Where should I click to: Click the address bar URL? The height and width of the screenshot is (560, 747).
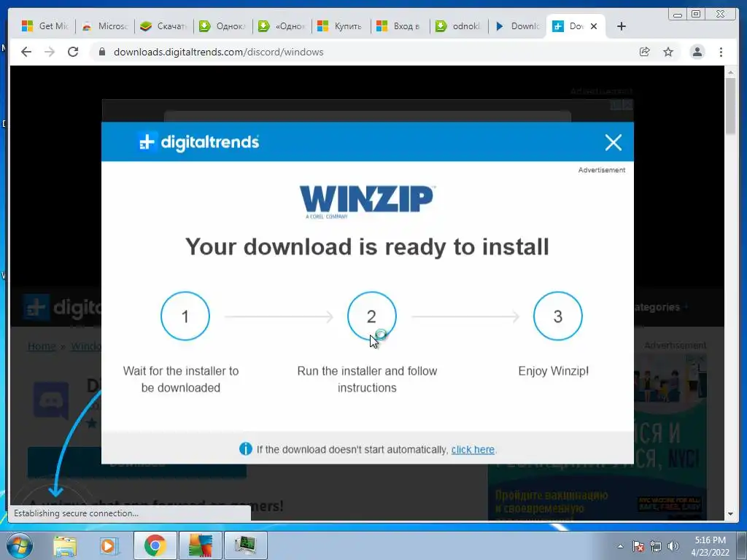(218, 52)
